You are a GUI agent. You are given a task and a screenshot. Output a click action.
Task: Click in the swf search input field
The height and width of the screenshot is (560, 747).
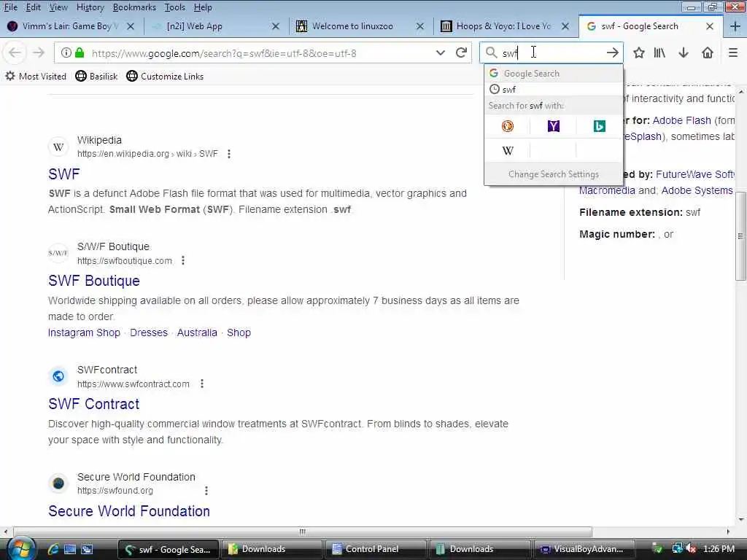[x=553, y=52]
